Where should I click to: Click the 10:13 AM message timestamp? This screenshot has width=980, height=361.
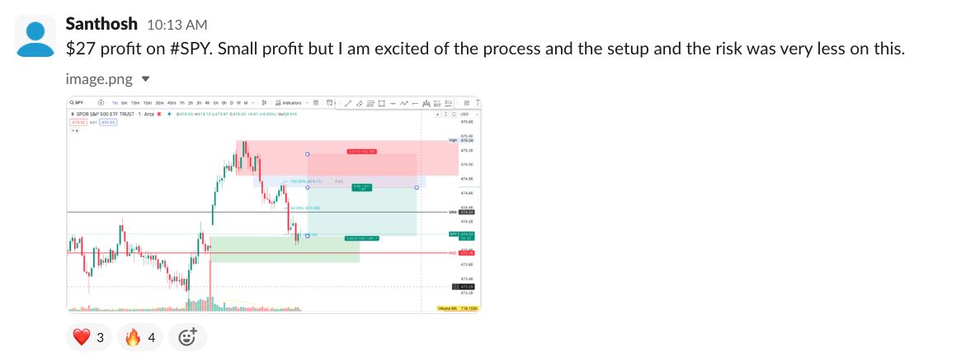pyautogui.click(x=176, y=26)
